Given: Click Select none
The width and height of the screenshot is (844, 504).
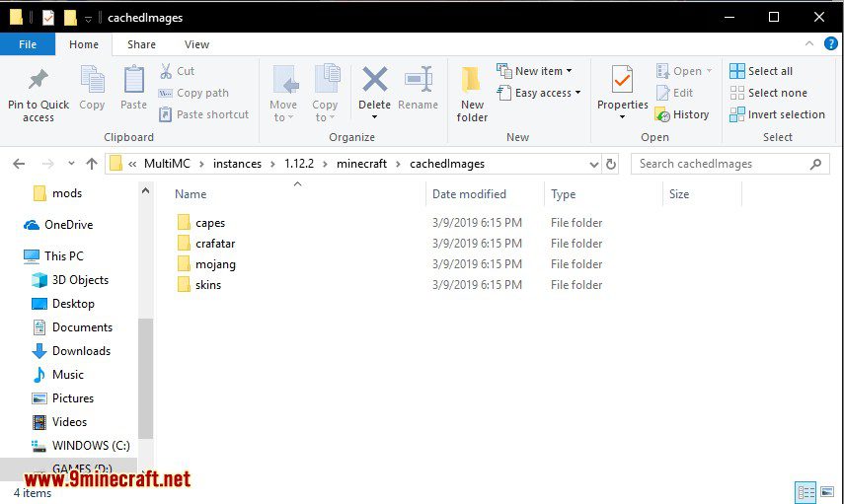Looking at the screenshot, I should pos(768,93).
